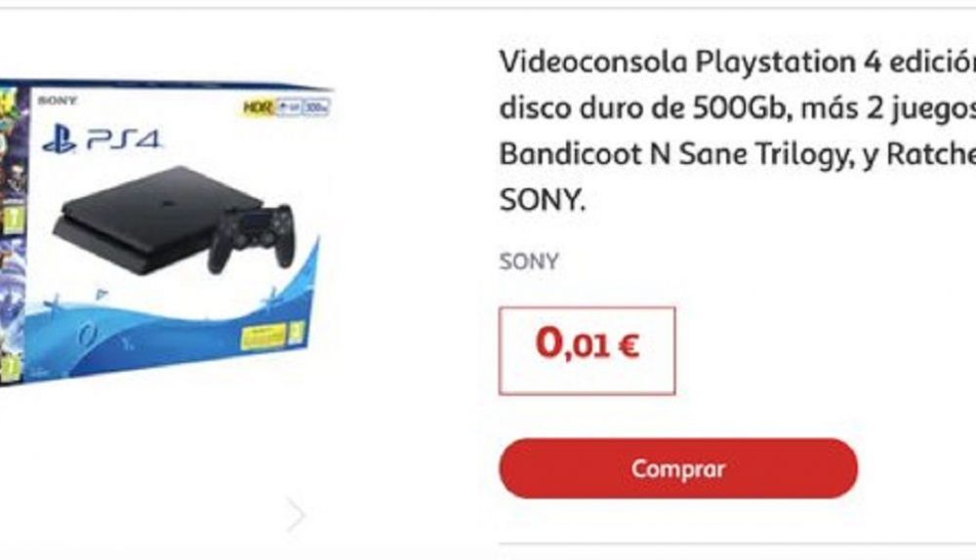Click the red Comprar button

678,468
